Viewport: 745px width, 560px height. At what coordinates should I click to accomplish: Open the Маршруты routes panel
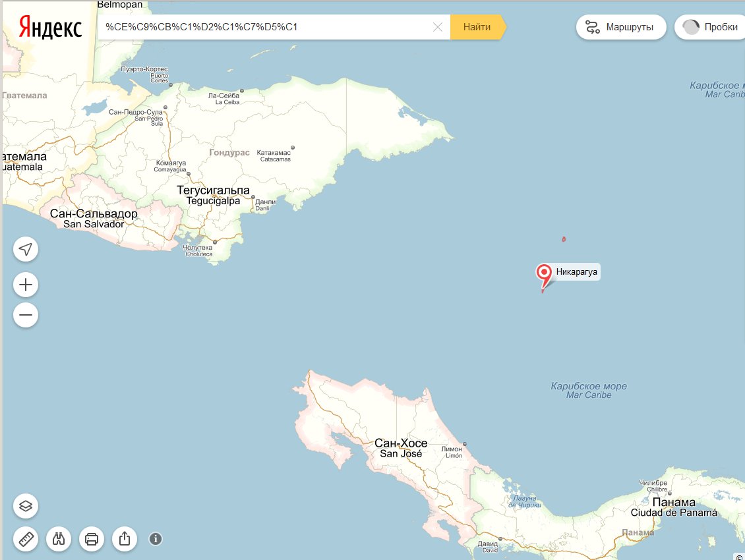pos(620,27)
